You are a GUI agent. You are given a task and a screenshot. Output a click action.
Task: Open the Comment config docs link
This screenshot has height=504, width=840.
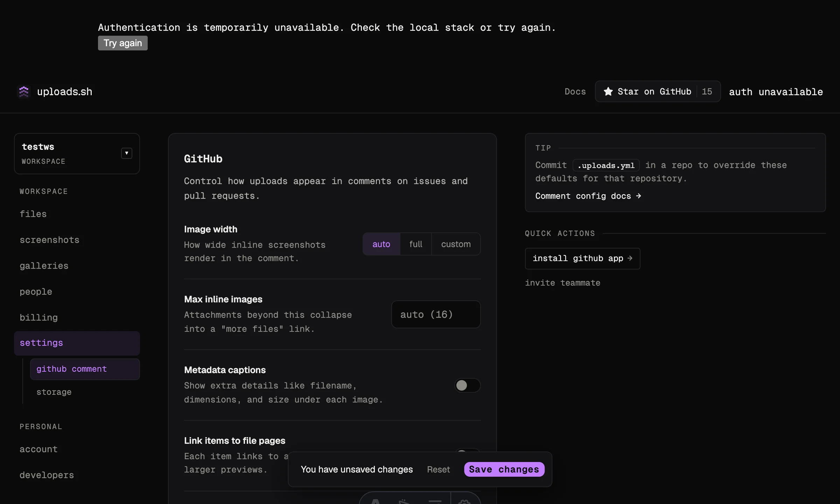point(588,196)
